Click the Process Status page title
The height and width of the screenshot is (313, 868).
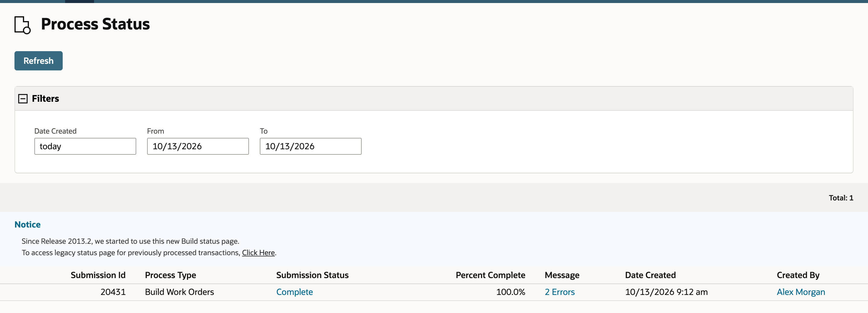tap(95, 24)
